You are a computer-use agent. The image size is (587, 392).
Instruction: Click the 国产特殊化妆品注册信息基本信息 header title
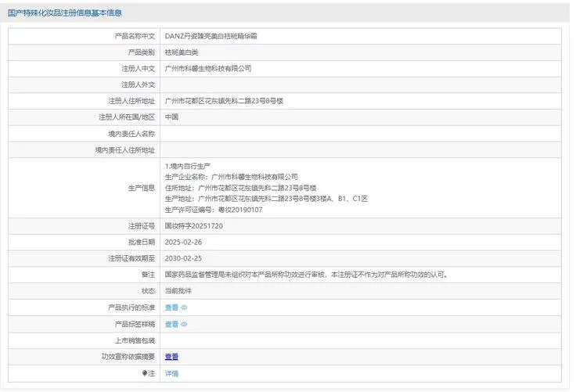[65, 13]
